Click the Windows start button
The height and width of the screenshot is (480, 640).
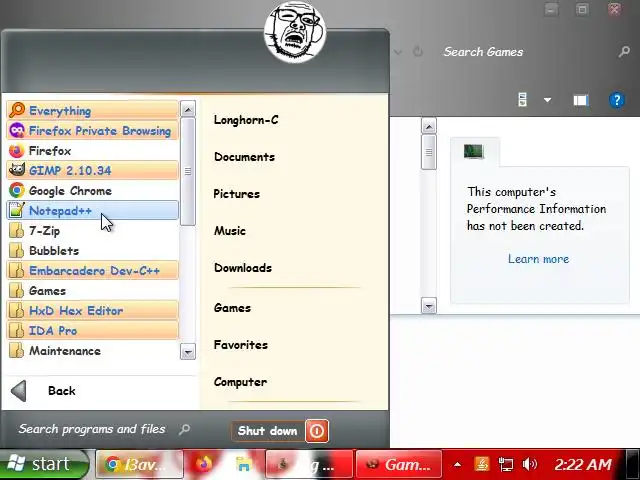point(44,464)
